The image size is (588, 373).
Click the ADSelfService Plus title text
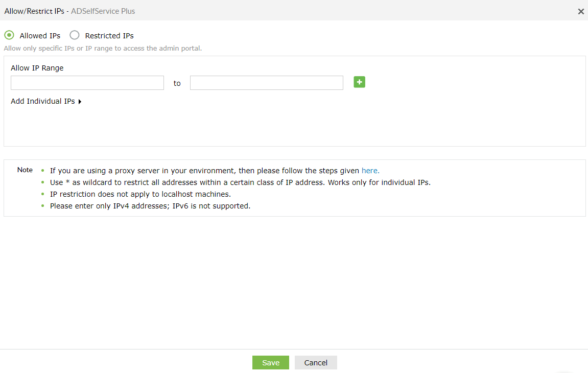click(103, 11)
